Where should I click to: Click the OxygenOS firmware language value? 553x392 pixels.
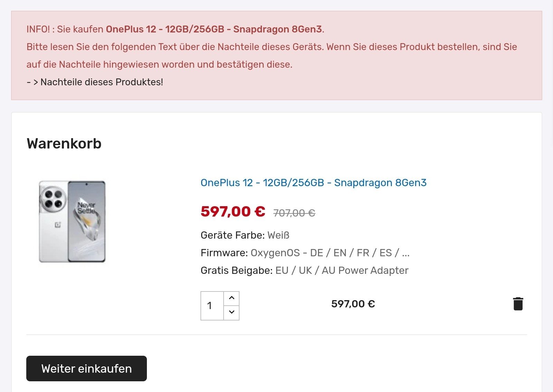click(x=330, y=253)
